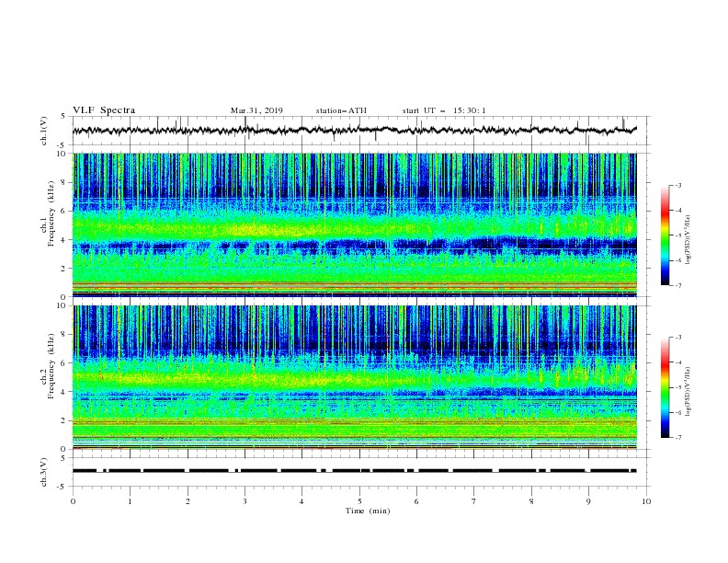728x563 pixels.
Task: Click the "station=ATH" label
Action: (341, 110)
